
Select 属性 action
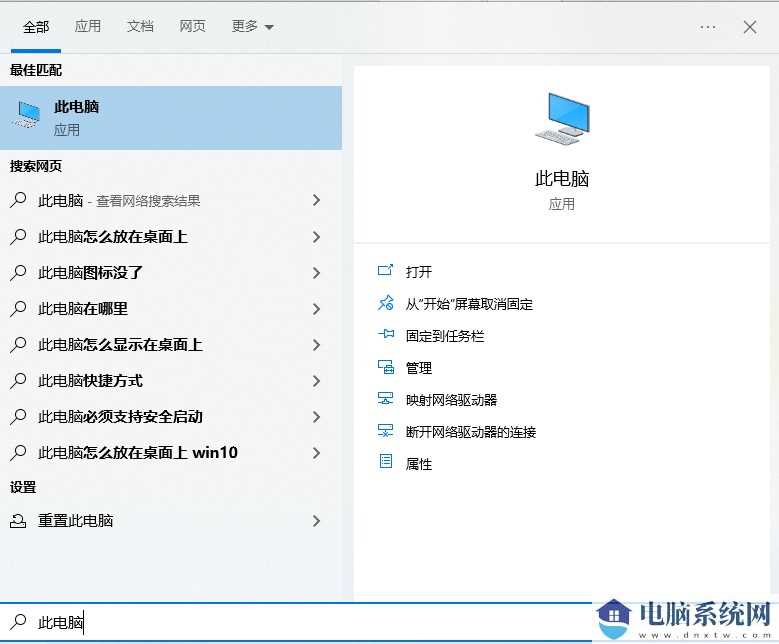(419, 464)
